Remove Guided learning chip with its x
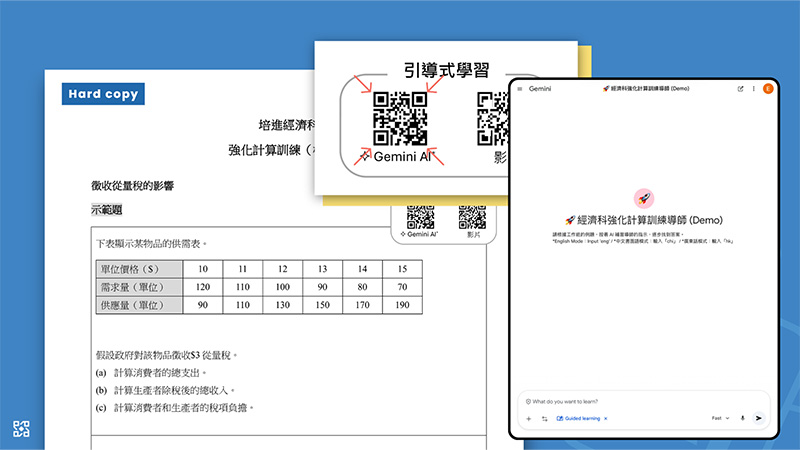Viewport: 800px width, 450px height. 606,418
